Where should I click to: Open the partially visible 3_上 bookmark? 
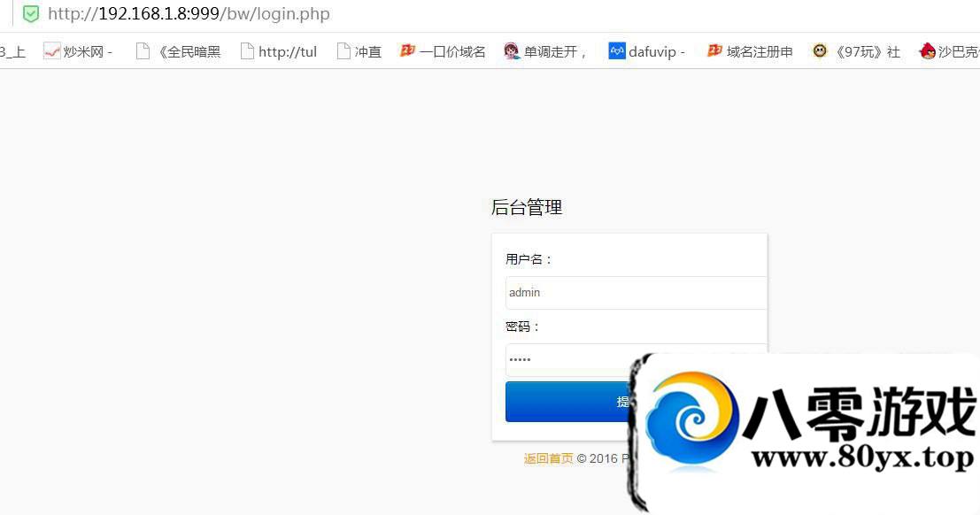[x=12, y=51]
